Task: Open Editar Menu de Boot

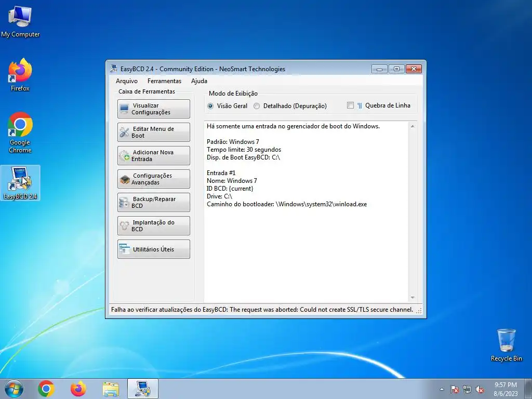Action: pyautogui.click(x=154, y=132)
